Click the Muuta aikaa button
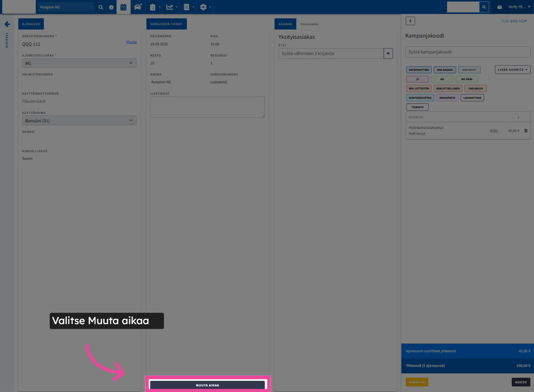Screen dimensions: 534x392 208,385
